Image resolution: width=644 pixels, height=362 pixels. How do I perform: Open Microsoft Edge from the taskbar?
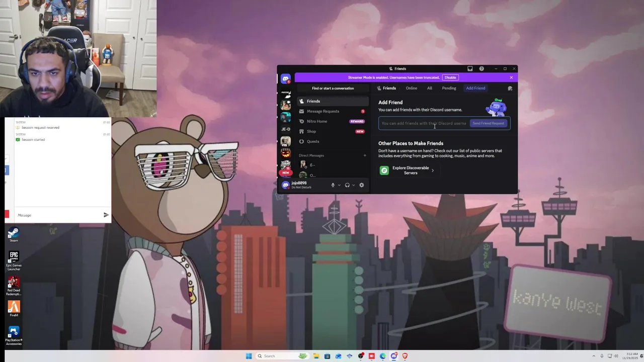click(383, 356)
